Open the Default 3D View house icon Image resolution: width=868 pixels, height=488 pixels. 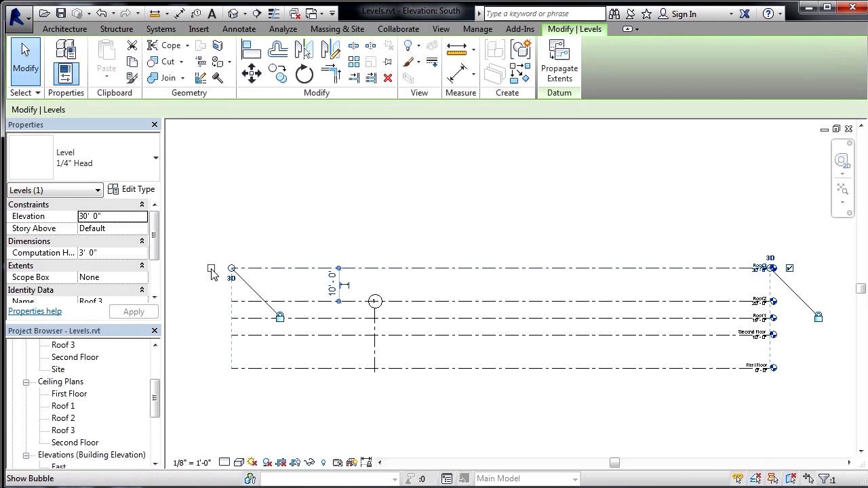(233, 13)
